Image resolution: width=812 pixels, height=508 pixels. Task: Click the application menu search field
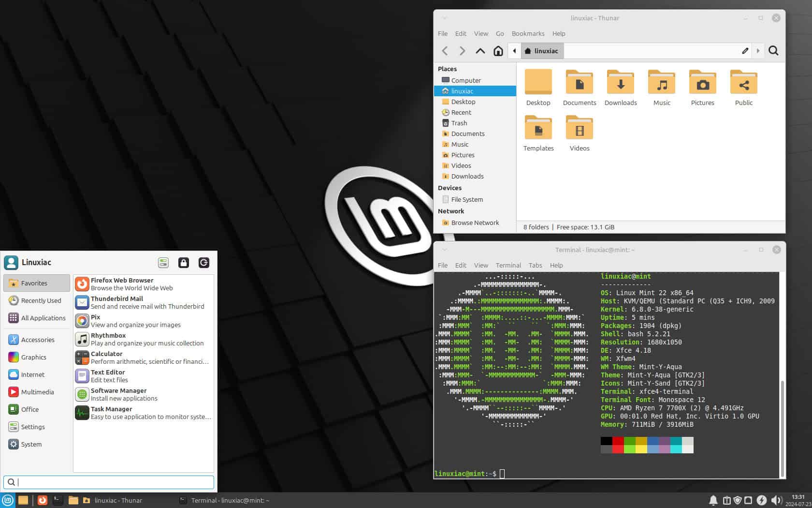(108, 482)
